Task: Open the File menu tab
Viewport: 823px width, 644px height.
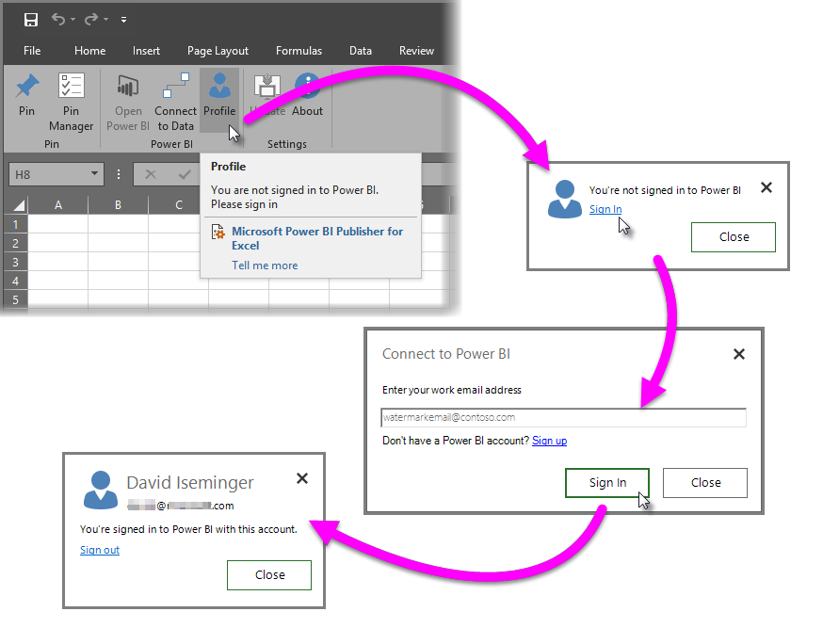Action: [x=32, y=51]
